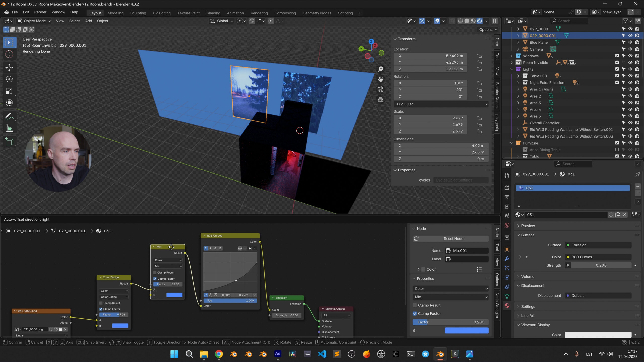
Task: Open the Object Data mesh properties tab
Action: coord(507,296)
